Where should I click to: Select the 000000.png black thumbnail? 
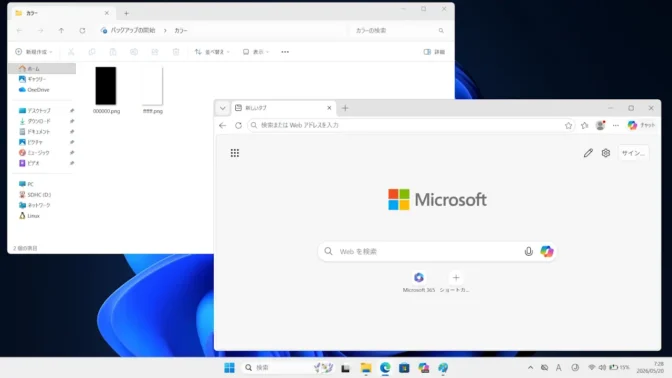click(x=106, y=86)
